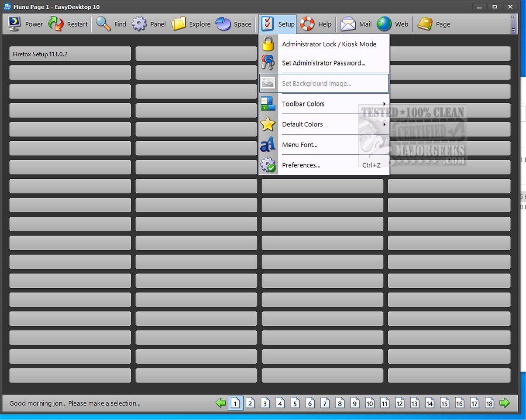The height and width of the screenshot is (420, 526).
Task: Click the Menu Font letters icon
Action: pyautogui.click(x=268, y=145)
